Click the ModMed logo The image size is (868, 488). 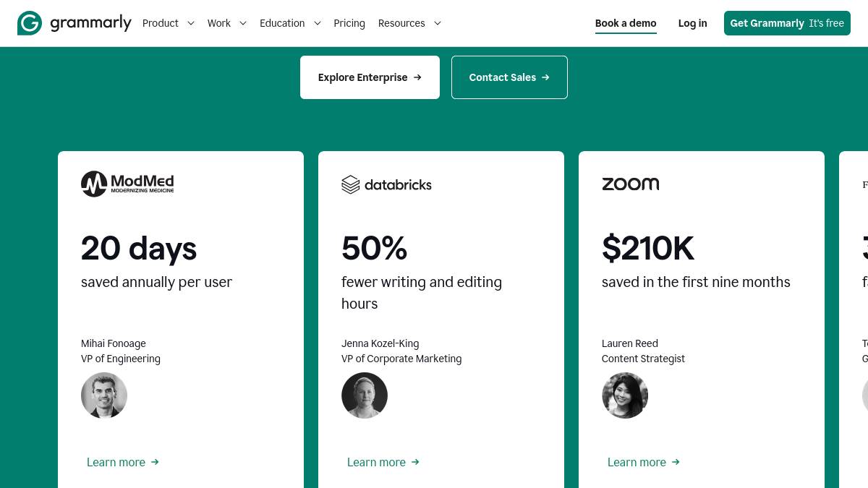coord(127,184)
